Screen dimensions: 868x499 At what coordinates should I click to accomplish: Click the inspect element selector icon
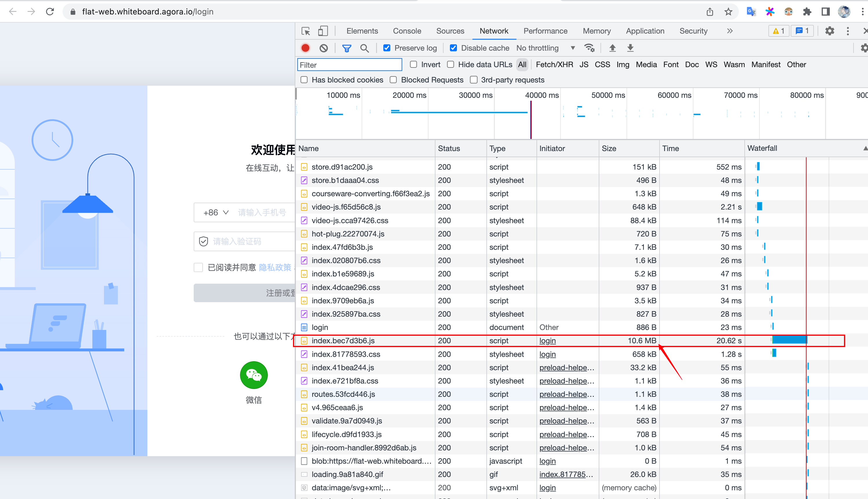point(305,31)
